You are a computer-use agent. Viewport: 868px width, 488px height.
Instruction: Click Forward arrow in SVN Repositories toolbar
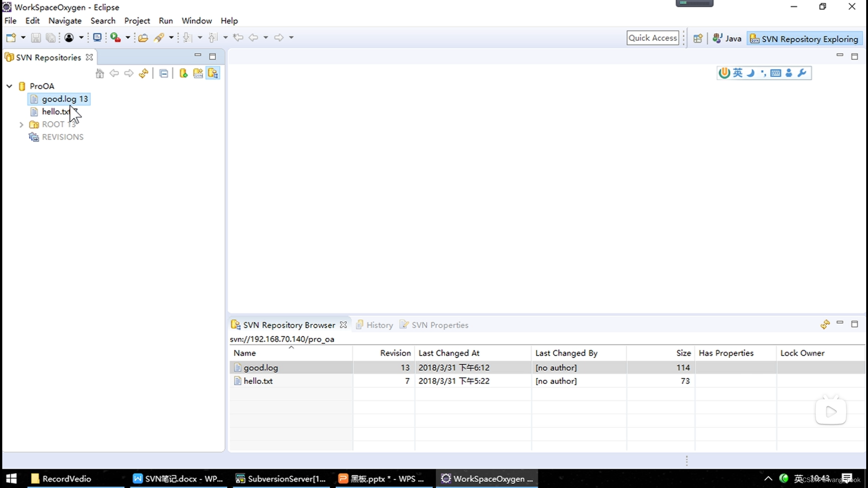coord(129,73)
